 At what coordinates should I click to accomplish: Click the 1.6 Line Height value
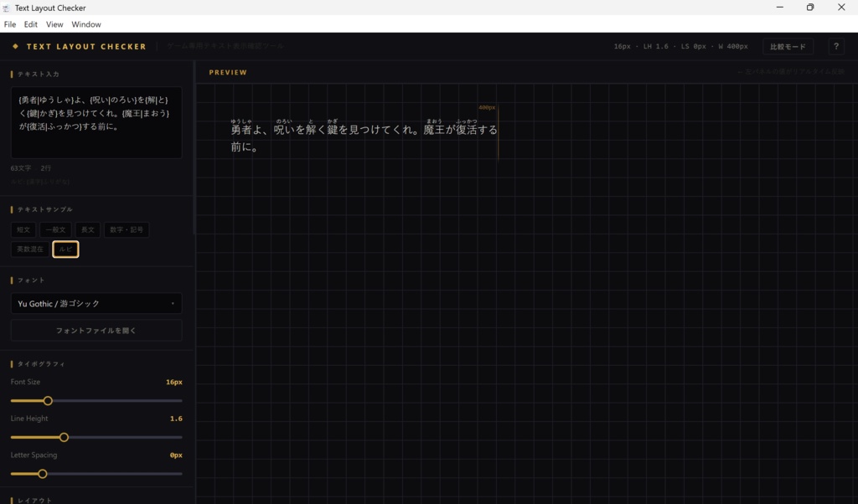click(176, 419)
